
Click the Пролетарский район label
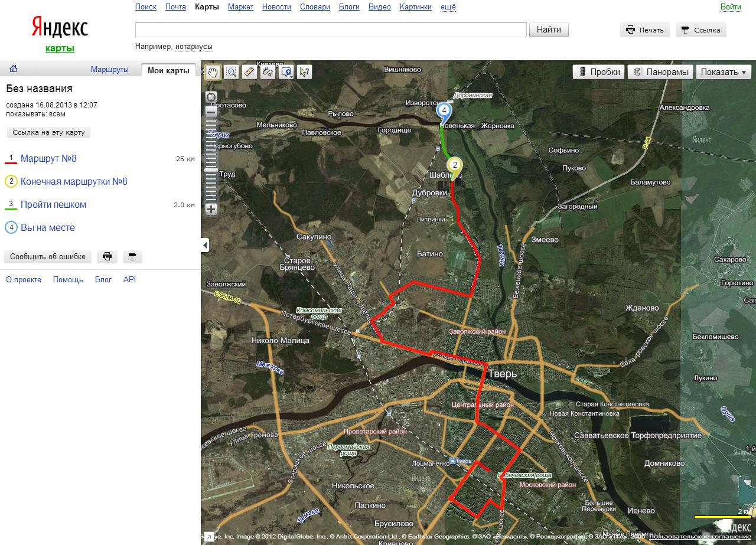(376, 432)
